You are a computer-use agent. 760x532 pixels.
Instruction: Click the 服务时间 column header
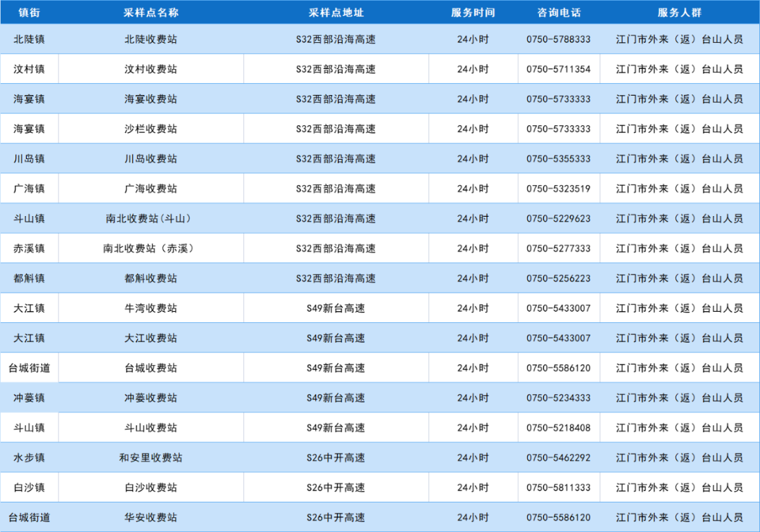472,13
